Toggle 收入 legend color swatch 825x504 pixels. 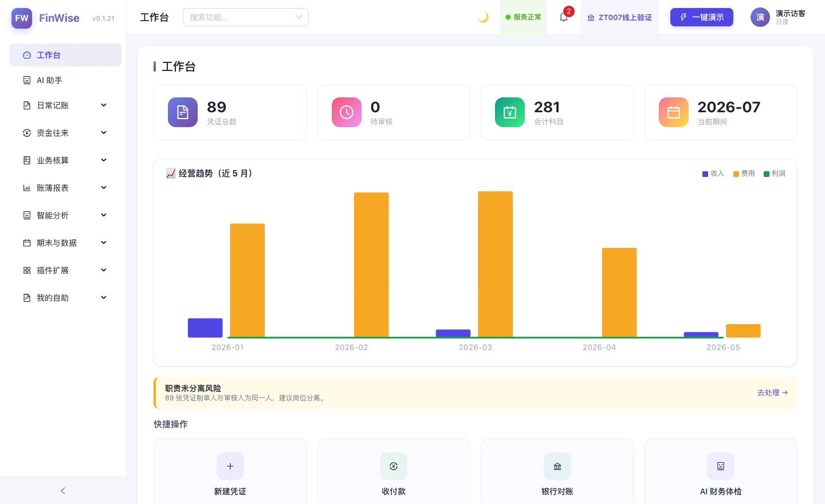coord(705,174)
